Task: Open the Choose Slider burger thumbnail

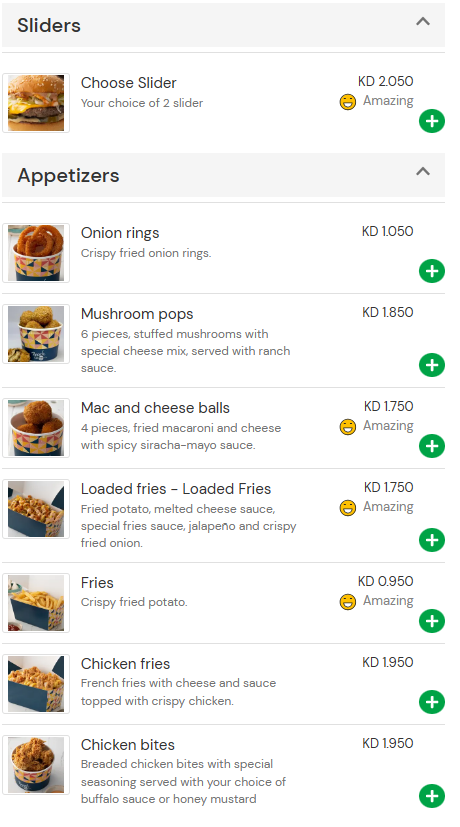Action: click(x=36, y=103)
